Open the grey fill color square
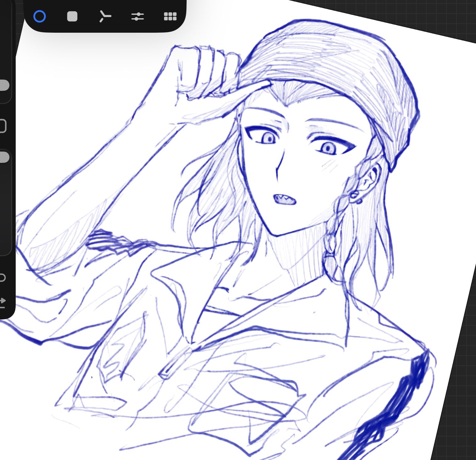This screenshot has height=460, width=476. [72, 16]
